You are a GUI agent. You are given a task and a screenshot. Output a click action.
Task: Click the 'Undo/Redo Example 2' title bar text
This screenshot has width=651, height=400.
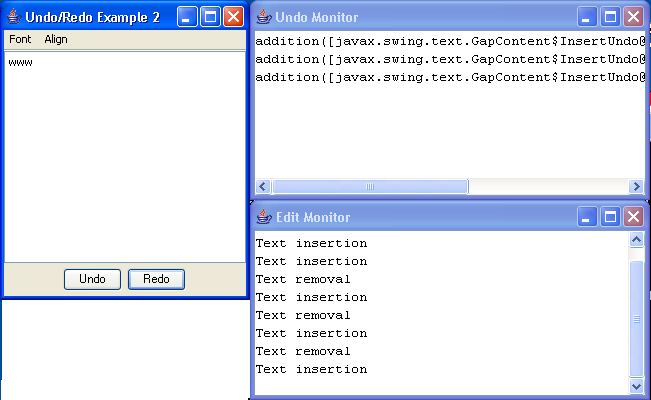92,17
